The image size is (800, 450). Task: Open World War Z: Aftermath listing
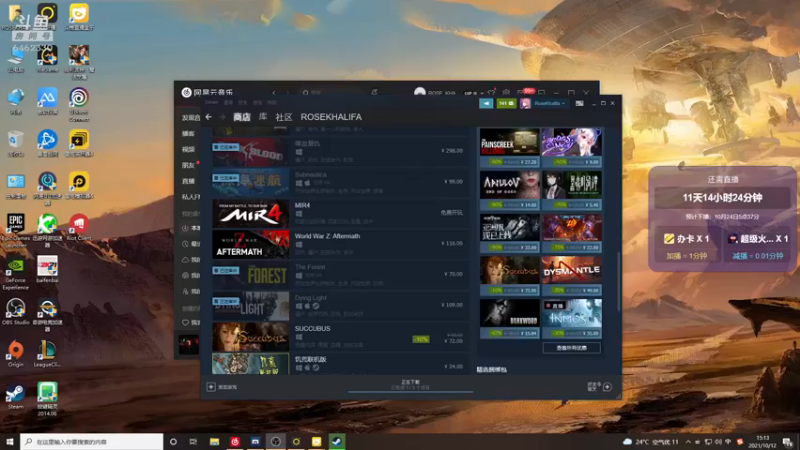(340, 244)
